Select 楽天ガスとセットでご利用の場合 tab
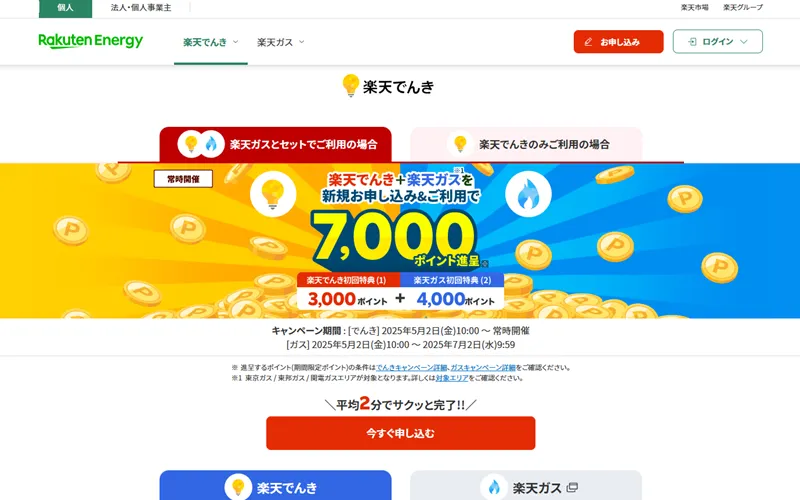 pos(276,144)
